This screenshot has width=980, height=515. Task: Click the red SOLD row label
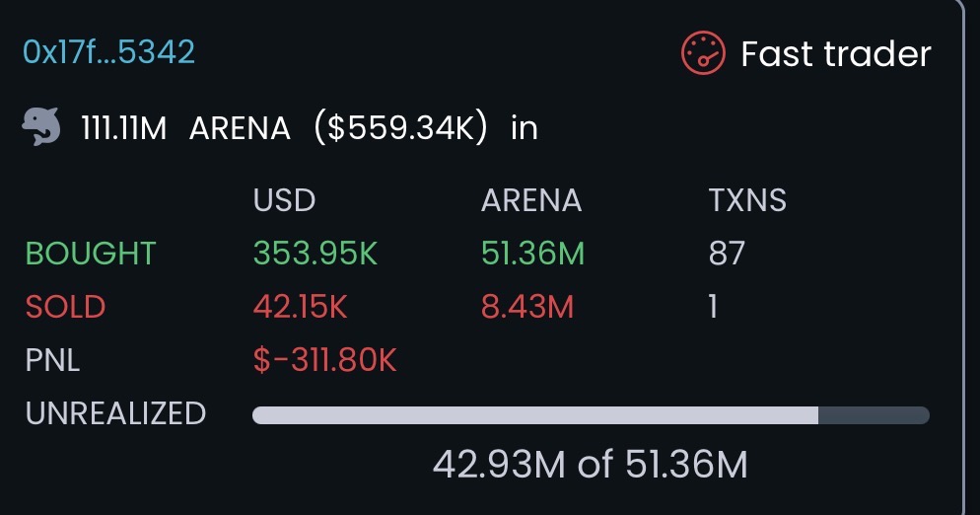pos(65,307)
